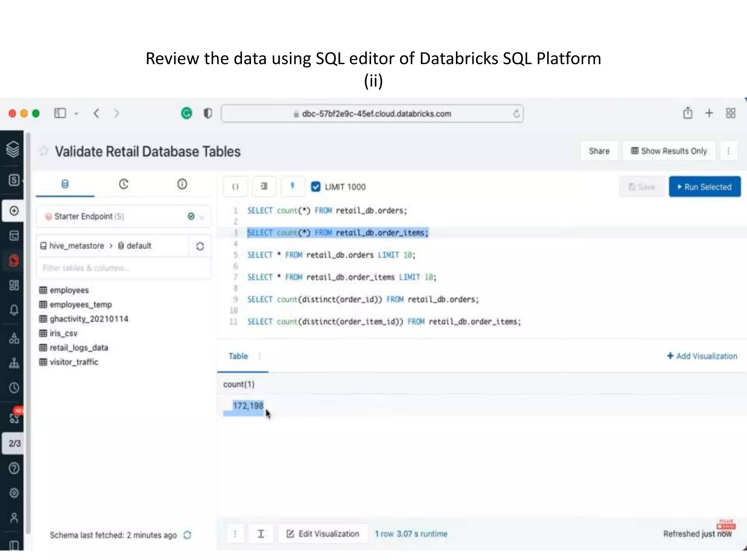Click Run Selected button
Viewport: 747px width, 560px height.
click(705, 187)
